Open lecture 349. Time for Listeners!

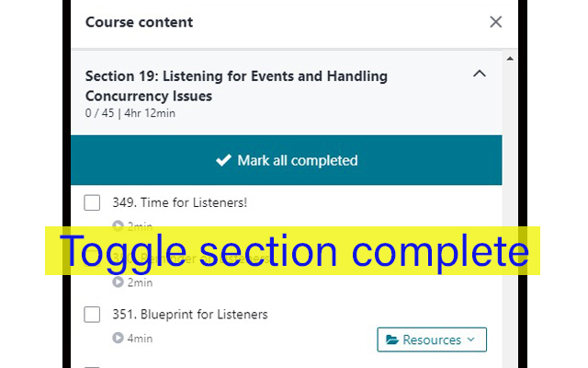click(x=180, y=202)
